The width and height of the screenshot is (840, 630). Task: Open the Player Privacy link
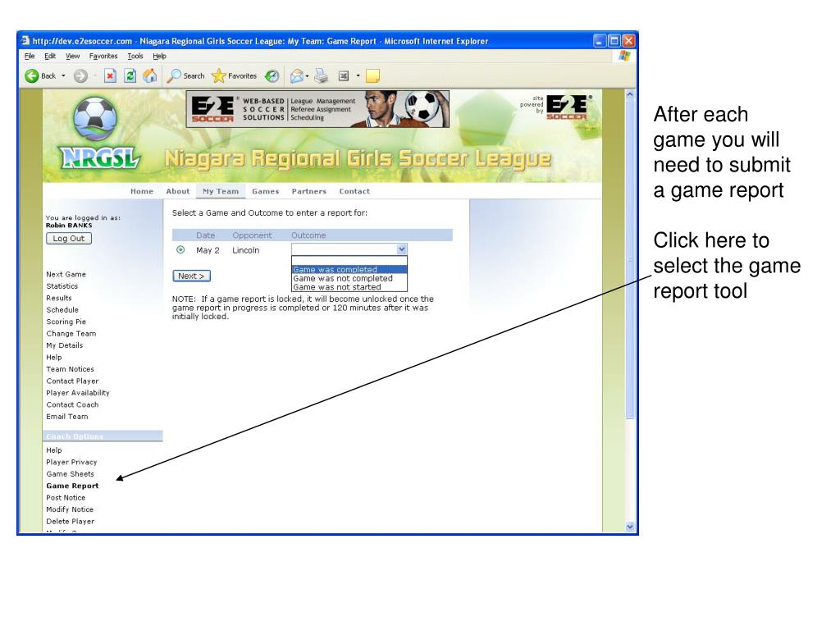point(72,462)
